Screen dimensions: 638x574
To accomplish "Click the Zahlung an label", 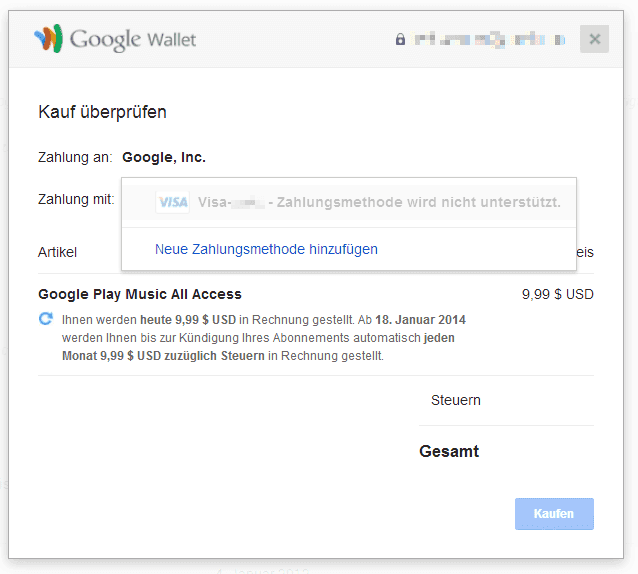I will point(75,157).
